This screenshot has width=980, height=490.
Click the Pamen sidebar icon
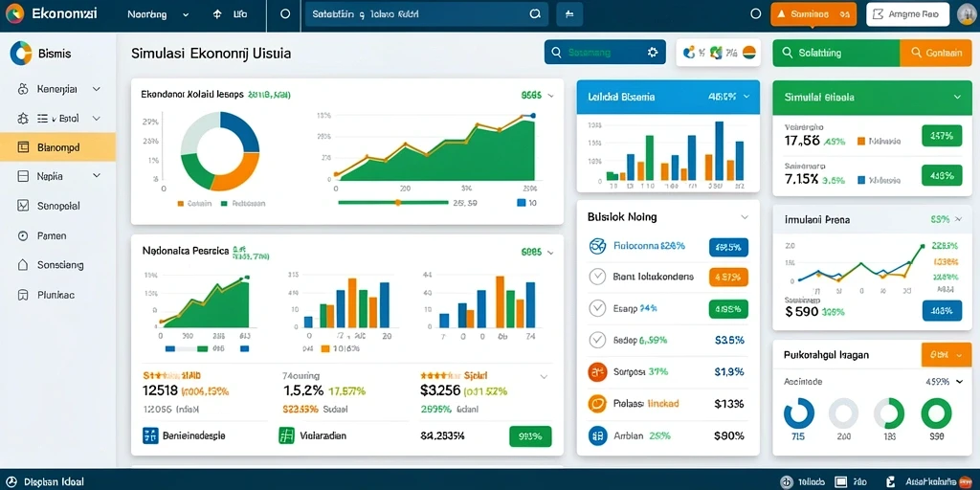click(x=23, y=236)
